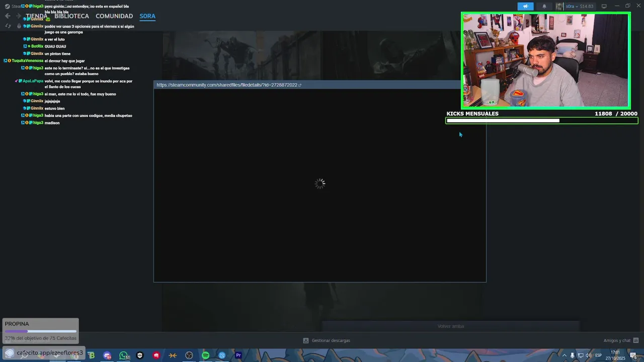Open the green B app in taskbar
The image size is (644, 362).
click(91, 355)
